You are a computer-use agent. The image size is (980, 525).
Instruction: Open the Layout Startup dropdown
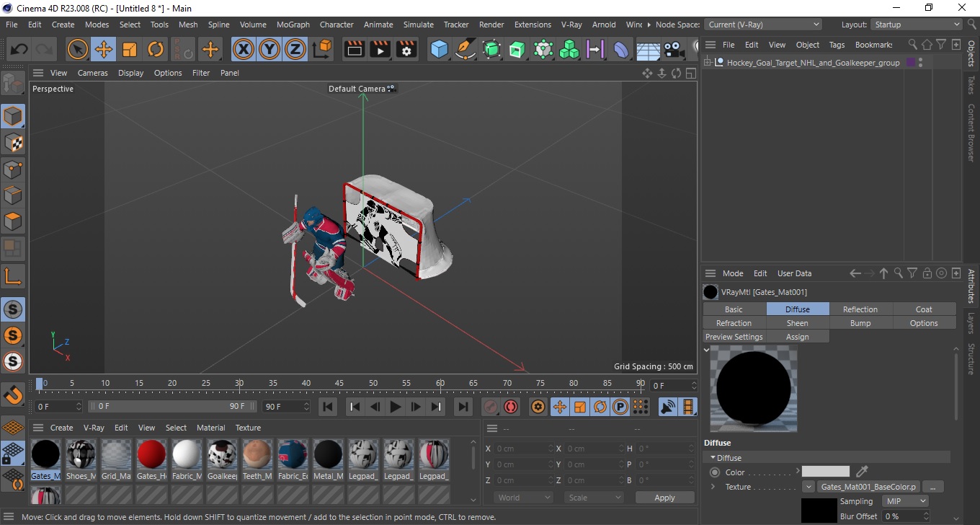click(x=917, y=25)
